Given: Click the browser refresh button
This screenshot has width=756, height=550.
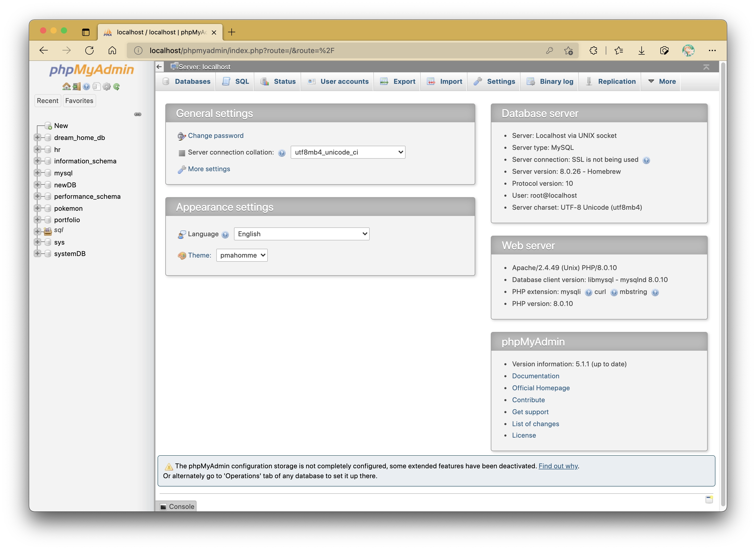Looking at the screenshot, I should [x=89, y=51].
